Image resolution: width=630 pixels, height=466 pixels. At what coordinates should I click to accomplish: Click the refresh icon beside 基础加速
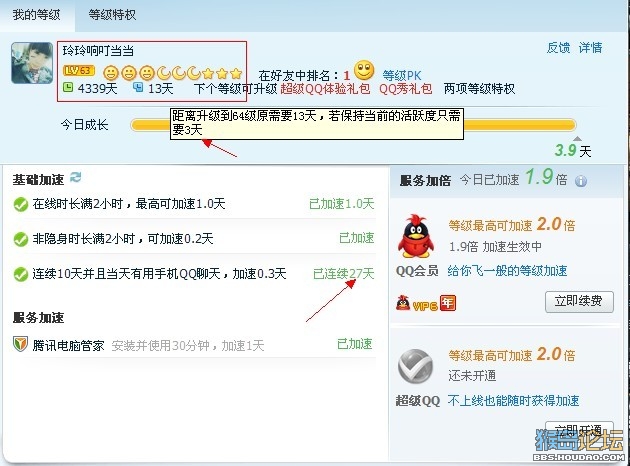[75, 177]
